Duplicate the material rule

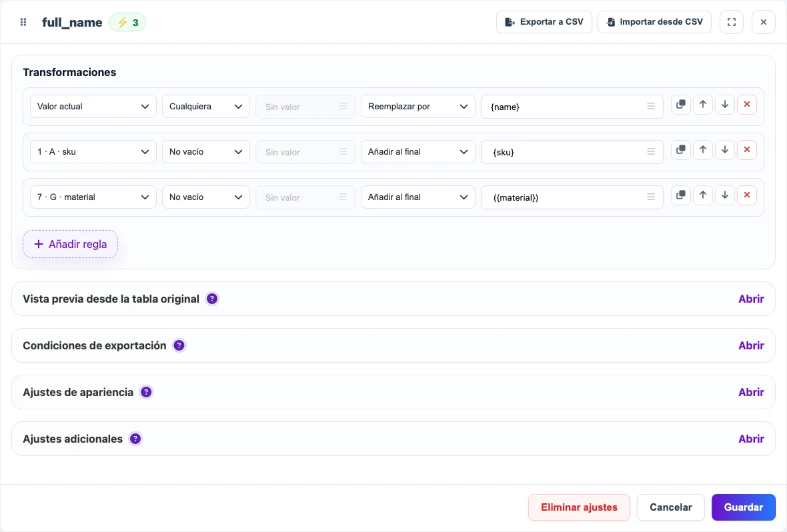click(x=680, y=195)
